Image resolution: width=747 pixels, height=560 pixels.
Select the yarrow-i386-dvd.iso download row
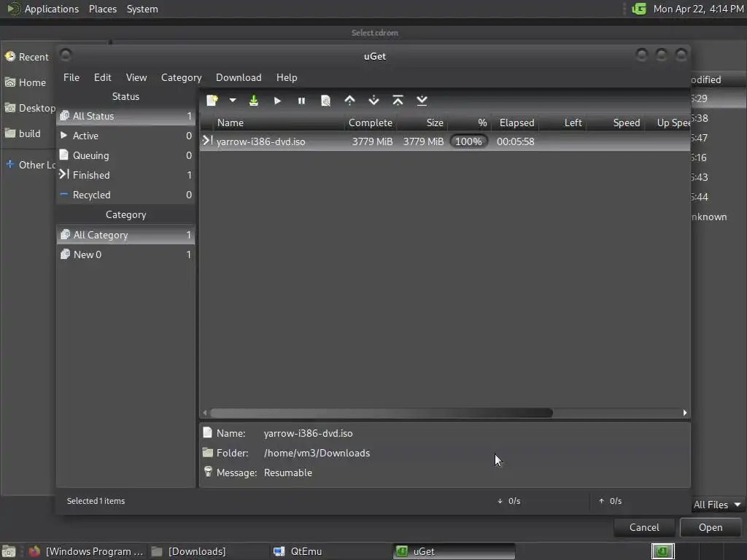(x=445, y=141)
